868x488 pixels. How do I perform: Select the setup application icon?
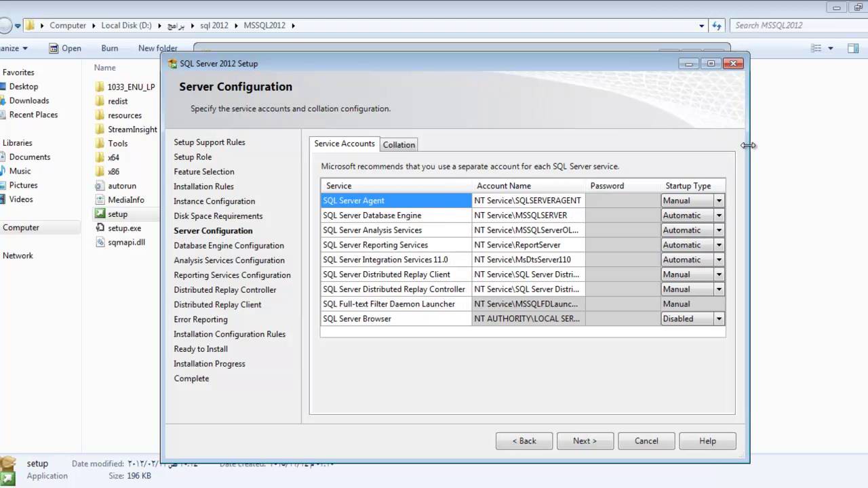tap(100, 214)
